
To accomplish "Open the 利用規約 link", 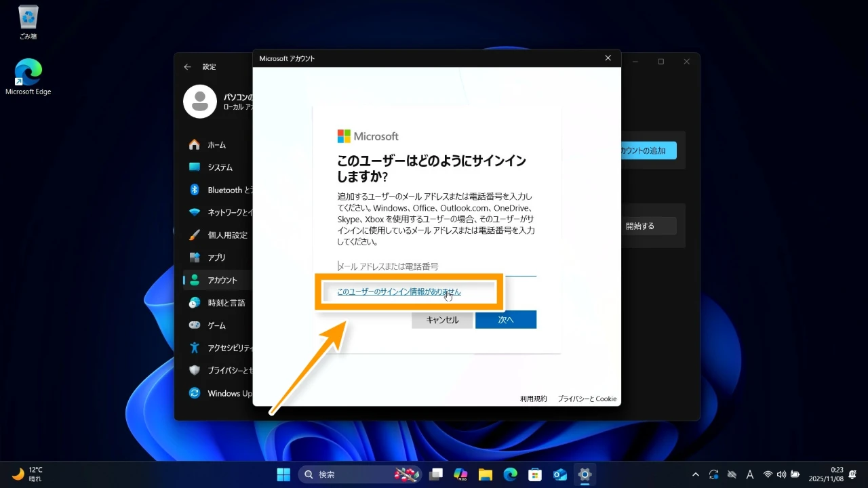I will 533,399.
